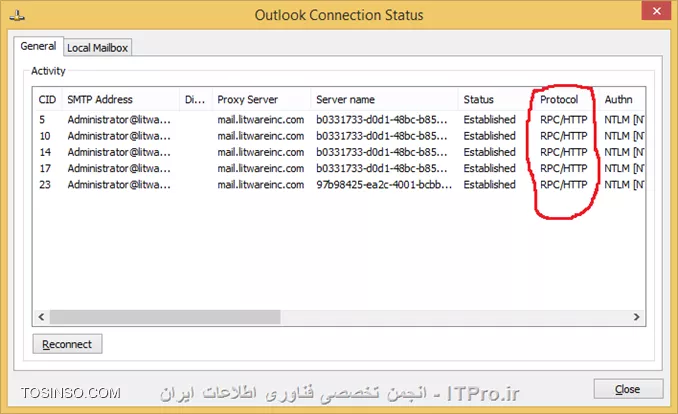Select the row with CID 14
The height and width of the screenshot is (414, 678).
(339, 152)
